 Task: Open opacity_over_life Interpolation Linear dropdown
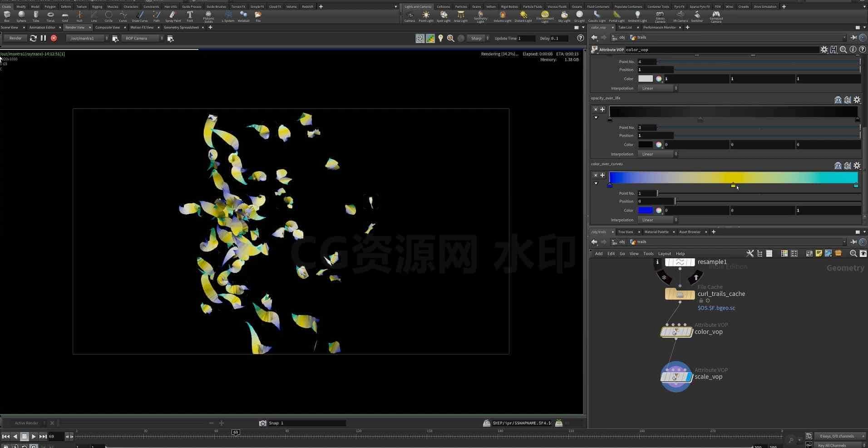coord(657,154)
